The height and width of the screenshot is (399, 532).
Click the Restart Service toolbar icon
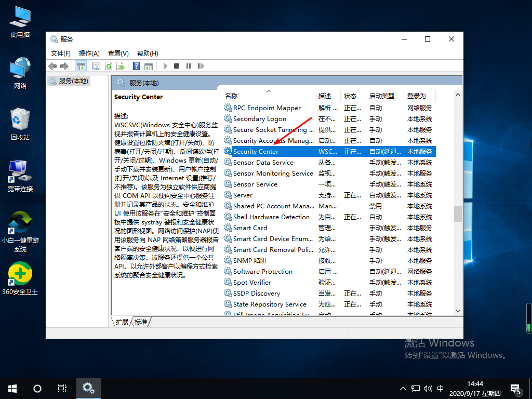pos(201,66)
